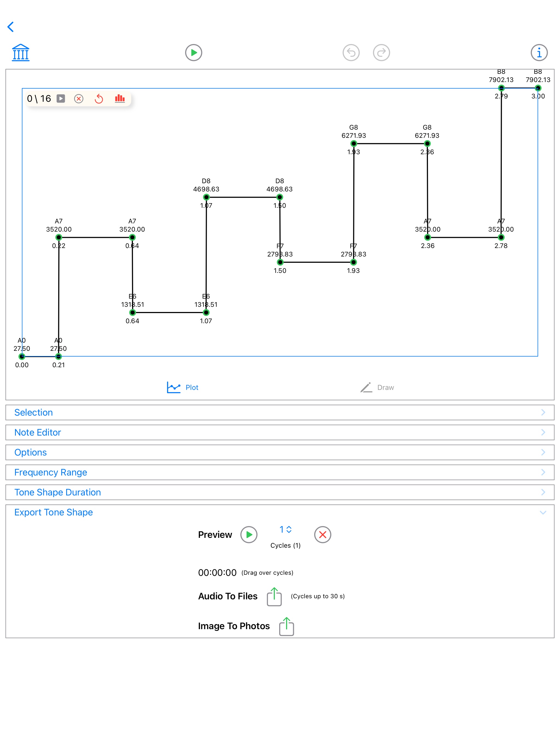Screen dimensions: 560x747
Task: Open the library (bank) icon in toolbar
Action: click(x=20, y=52)
